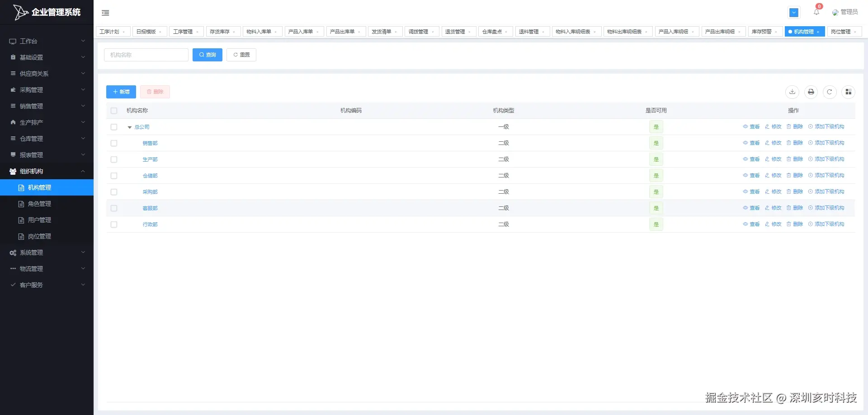Expand the 客户服务 sidebar menu
The width and height of the screenshot is (868, 415).
(x=47, y=285)
